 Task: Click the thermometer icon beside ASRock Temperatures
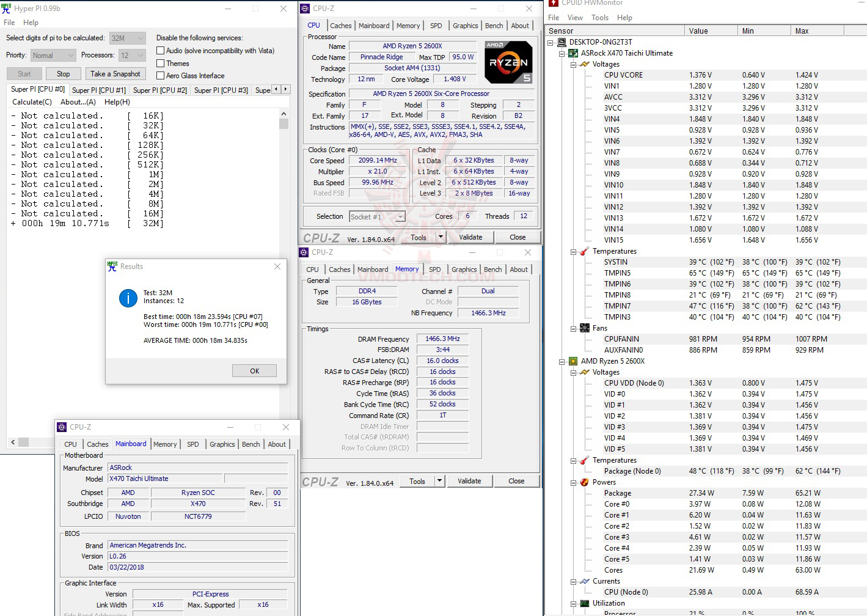[x=585, y=251]
